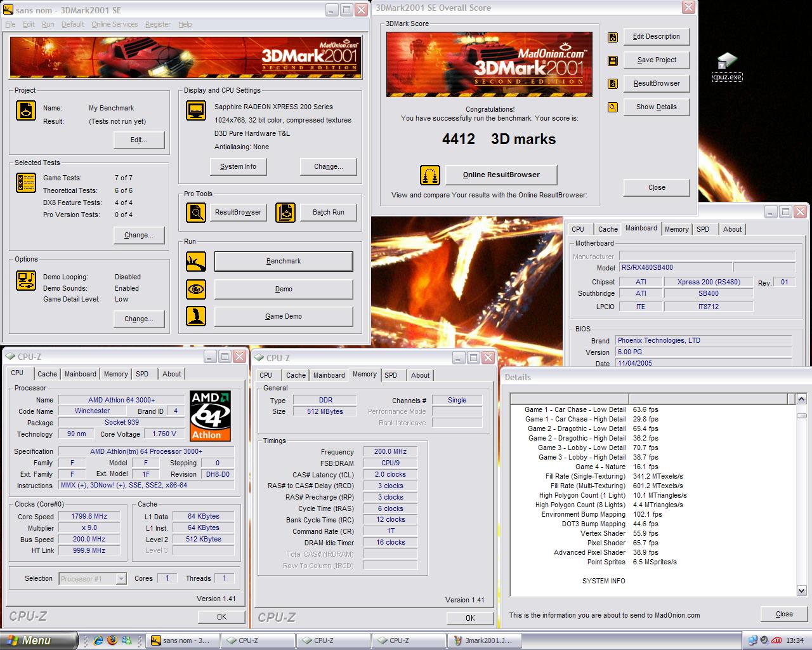Click the taskbar clock showing 13:34

click(x=795, y=640)
